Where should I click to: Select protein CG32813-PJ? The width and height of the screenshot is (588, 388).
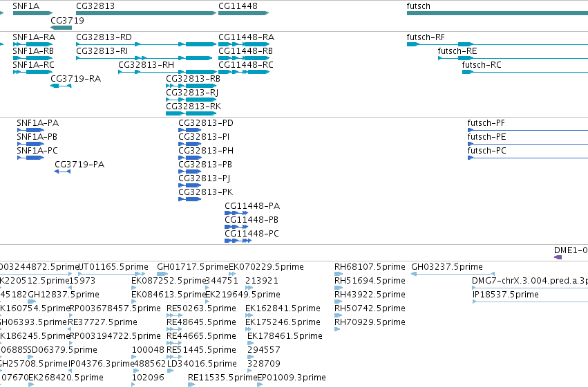[x=190, y=185]
